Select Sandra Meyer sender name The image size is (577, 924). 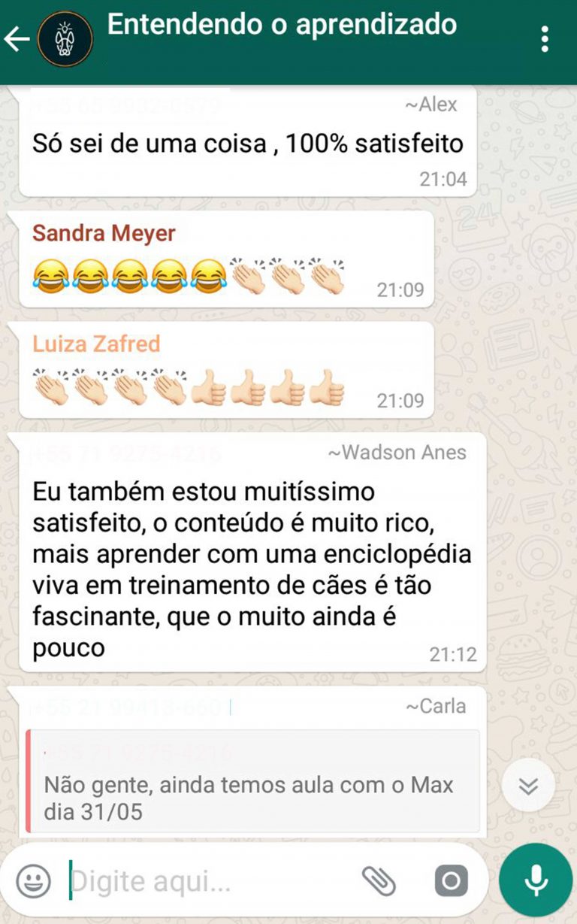(104, 233)
